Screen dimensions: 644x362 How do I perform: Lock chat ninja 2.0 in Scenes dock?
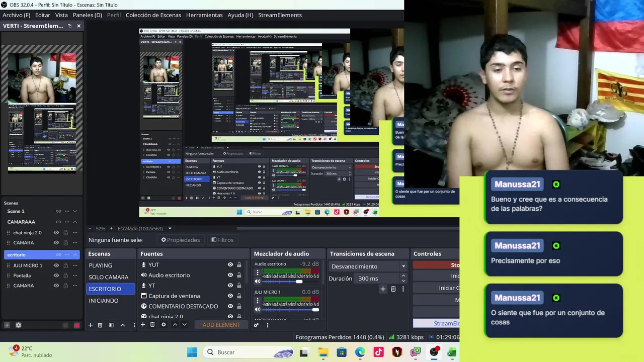click(x=65, y=233)
